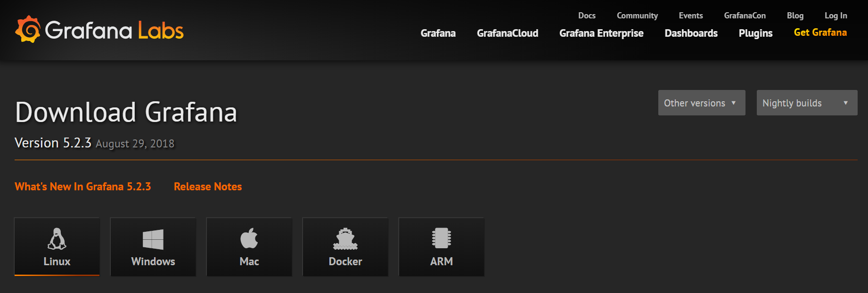The width and height of the screenshot is (868, 293).
Task: Visit the Community link
Action: (638, 16)
